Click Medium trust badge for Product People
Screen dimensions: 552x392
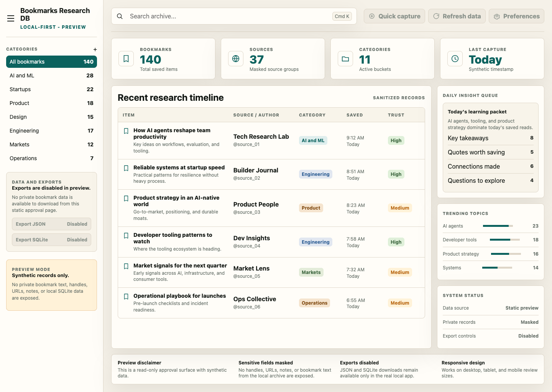pos(400,208)
